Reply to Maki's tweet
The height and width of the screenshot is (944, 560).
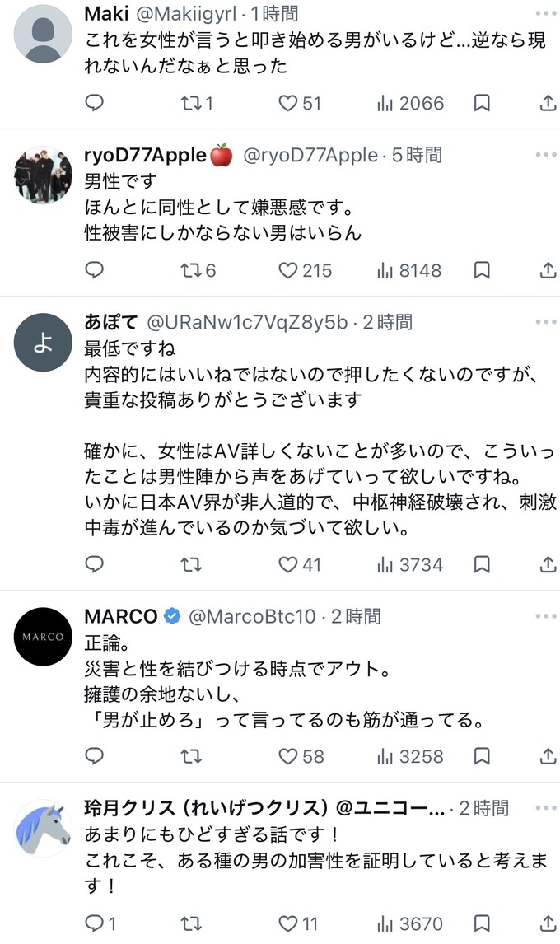coord(95,103)
